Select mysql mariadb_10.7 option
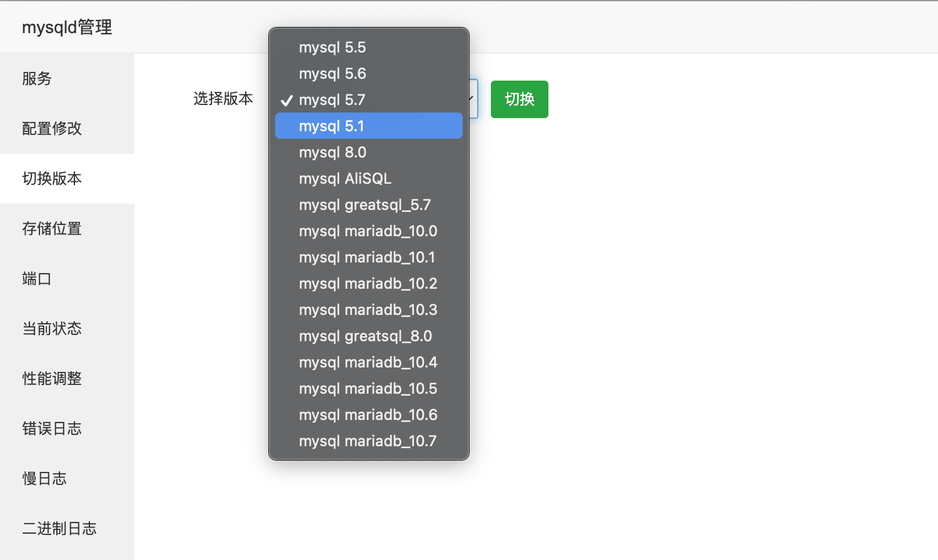 [x=369, y=441]
